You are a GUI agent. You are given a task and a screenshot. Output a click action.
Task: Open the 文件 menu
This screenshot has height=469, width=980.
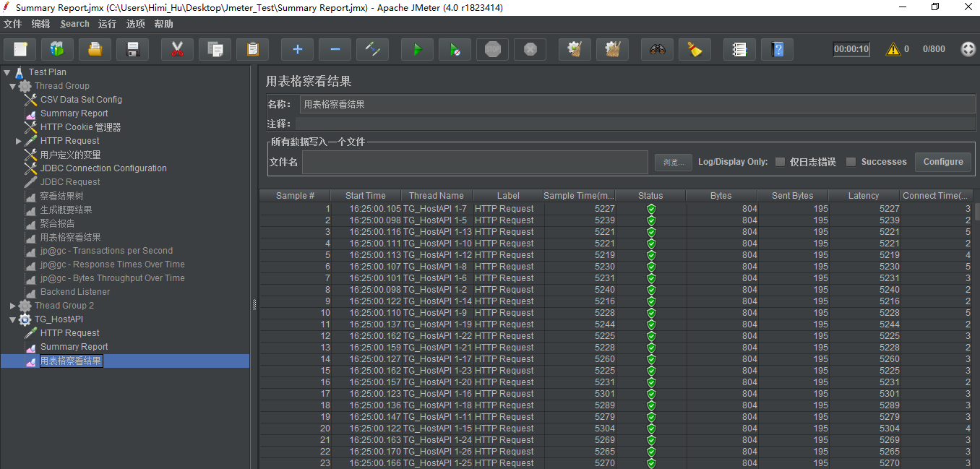pos(13,24)
